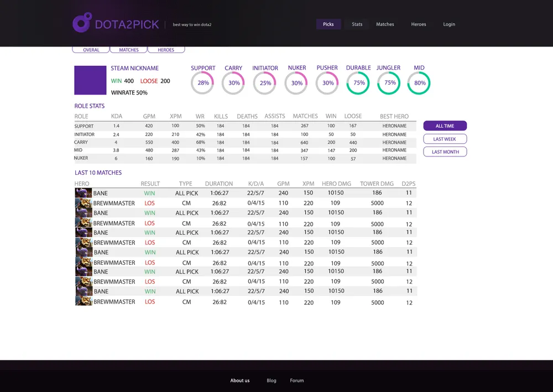Open About us footer link
Viewport: 553px width, 392px height.
coord(240,380)
